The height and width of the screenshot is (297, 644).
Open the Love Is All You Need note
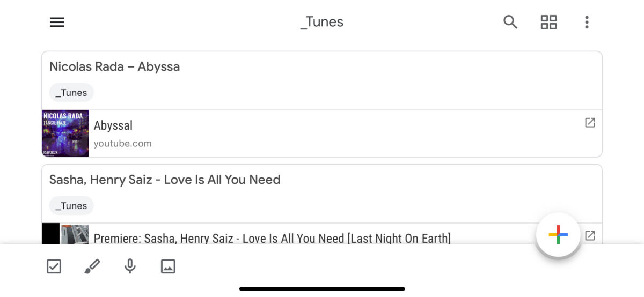(165, 180)
